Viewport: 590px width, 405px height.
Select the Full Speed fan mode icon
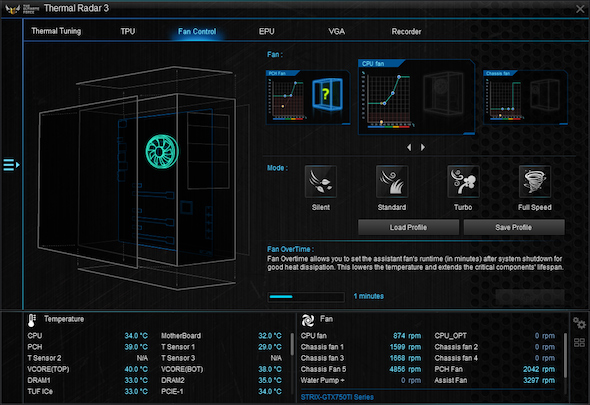click(x=534, y=182)
